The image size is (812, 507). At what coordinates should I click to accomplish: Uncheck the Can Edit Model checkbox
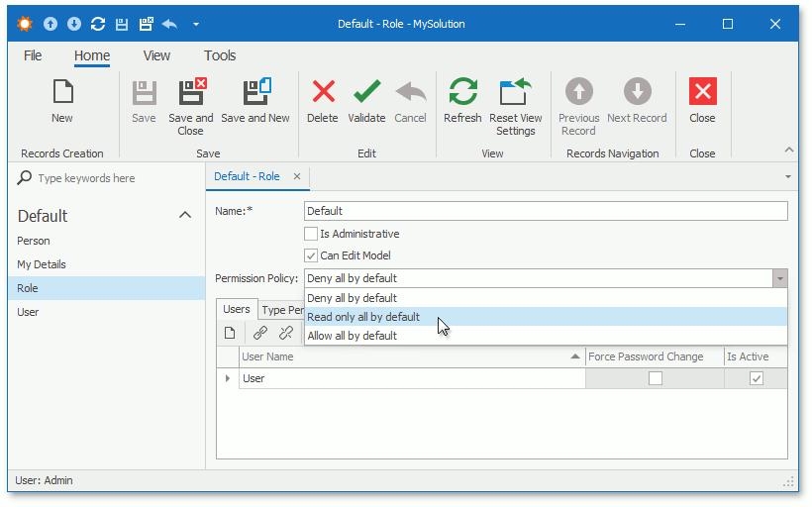tap(311, 255)
